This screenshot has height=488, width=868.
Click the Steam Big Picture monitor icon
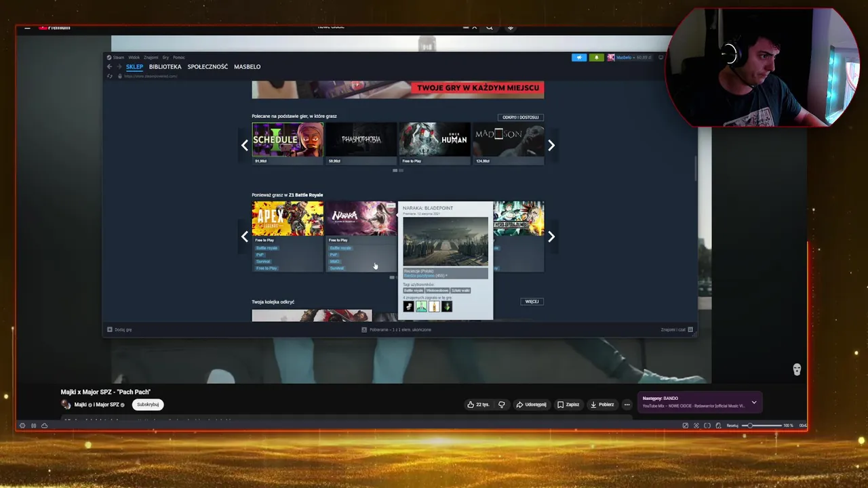point(661,58)
